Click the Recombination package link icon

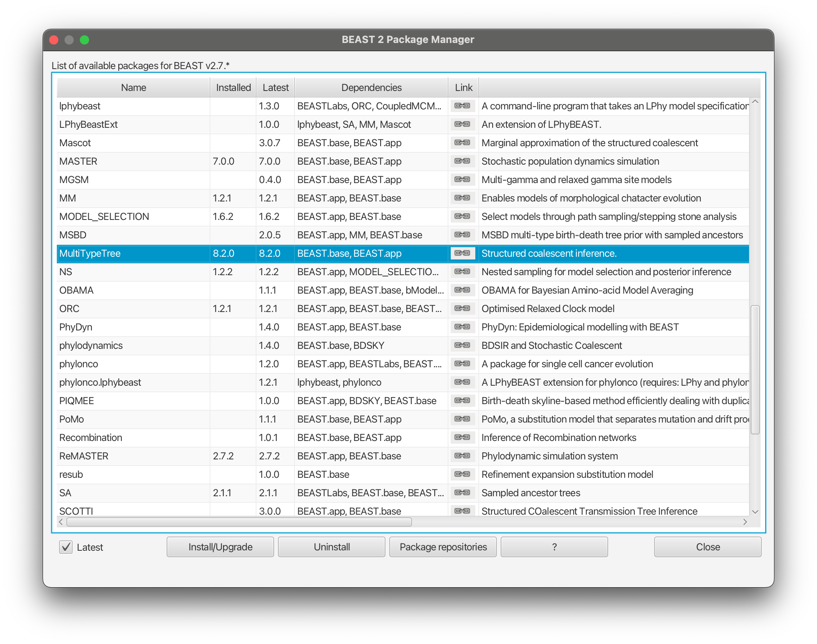click(462, 438)
